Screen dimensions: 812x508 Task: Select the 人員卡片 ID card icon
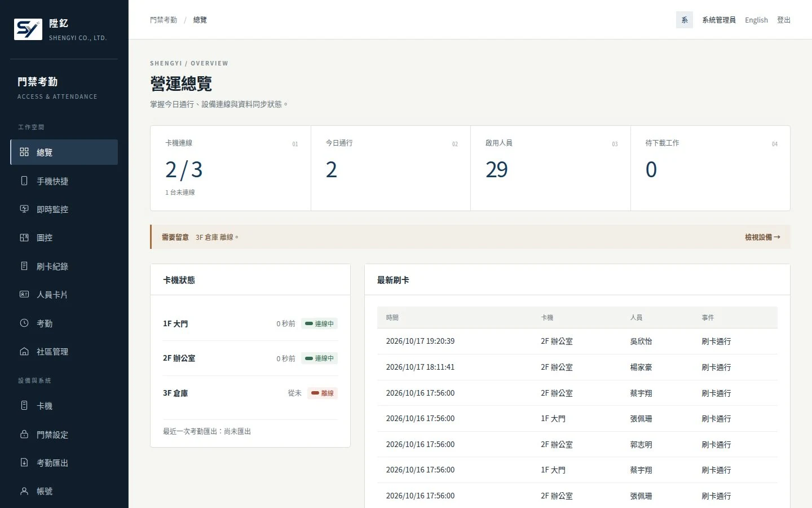point(24,294)
